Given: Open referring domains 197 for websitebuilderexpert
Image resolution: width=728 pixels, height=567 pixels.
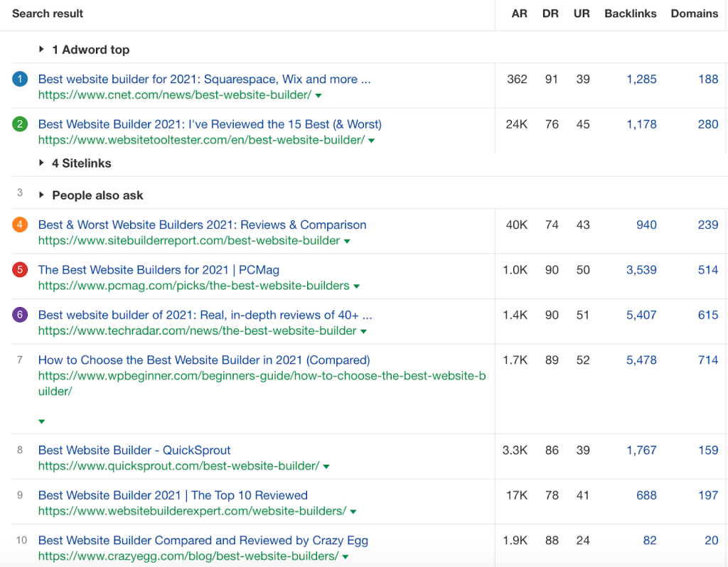Looking at the screenshot, I should [x=708, y=495].
